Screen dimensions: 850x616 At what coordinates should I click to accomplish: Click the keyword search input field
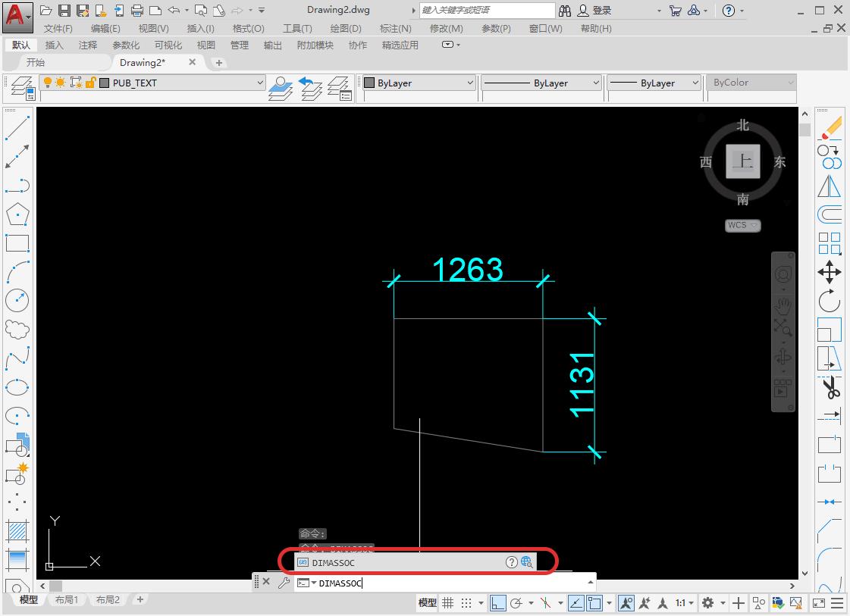coord(488,11)
